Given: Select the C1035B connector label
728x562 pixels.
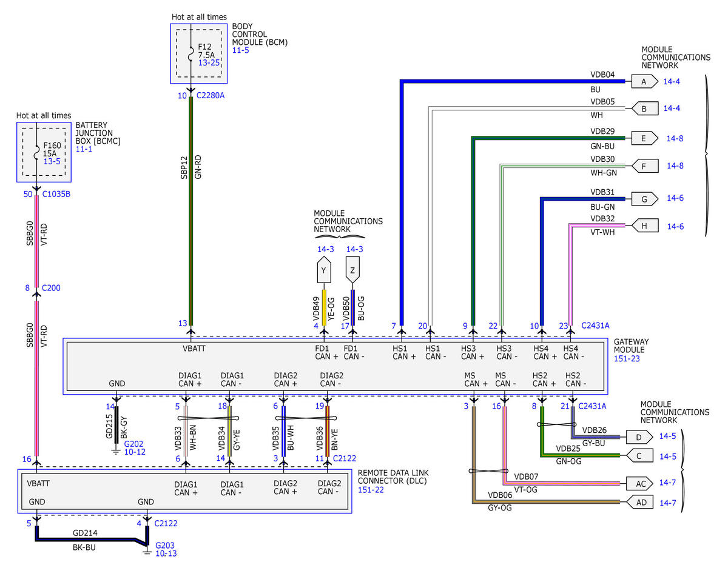Looking at the screenshot, I should [56, 195].
